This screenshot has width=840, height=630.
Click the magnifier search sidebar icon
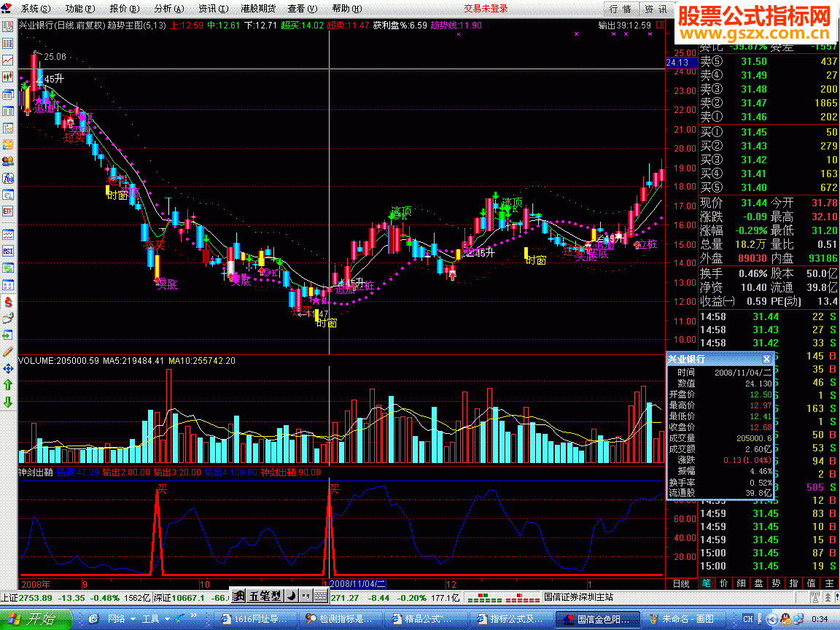click(x=8, y=195)
